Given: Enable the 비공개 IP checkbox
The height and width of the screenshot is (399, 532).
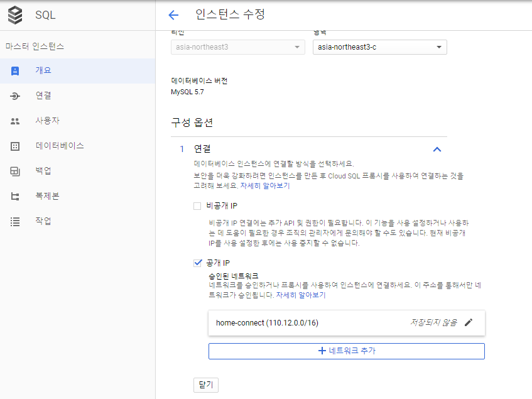Looking at the screenshot, I should tap(197, 205).
